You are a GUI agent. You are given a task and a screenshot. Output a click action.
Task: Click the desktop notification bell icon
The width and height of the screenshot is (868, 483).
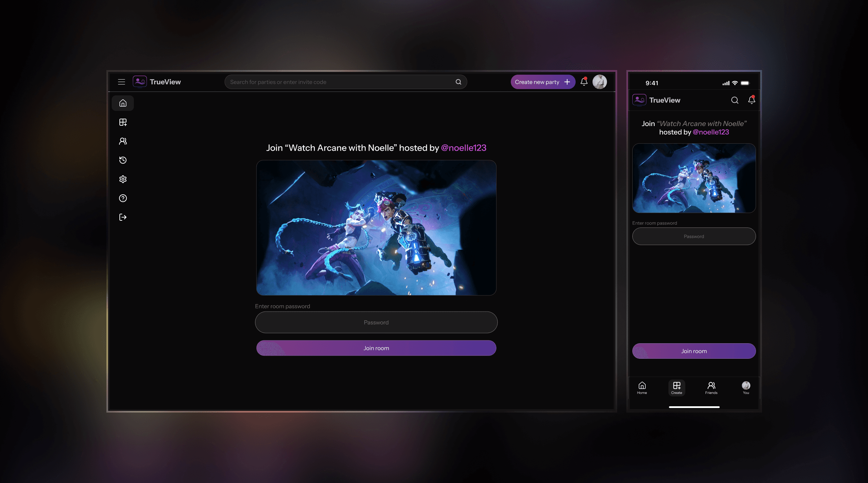584,82
